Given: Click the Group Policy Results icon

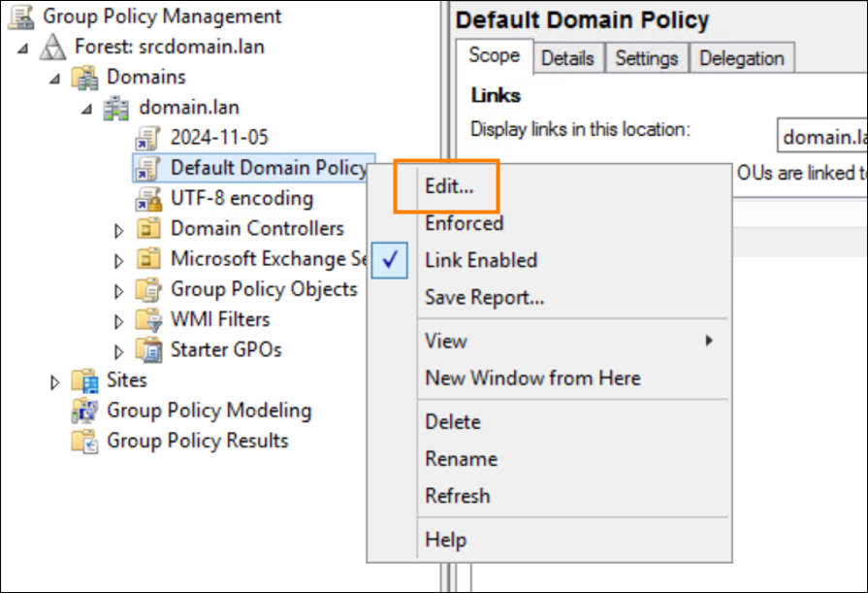Looking at the screenshot, I should (85, 442).
